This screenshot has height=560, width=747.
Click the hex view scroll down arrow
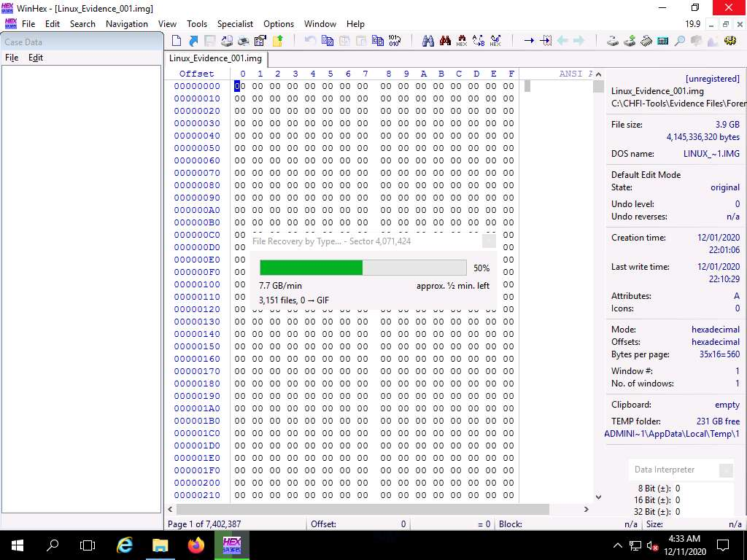coord(598,497)
